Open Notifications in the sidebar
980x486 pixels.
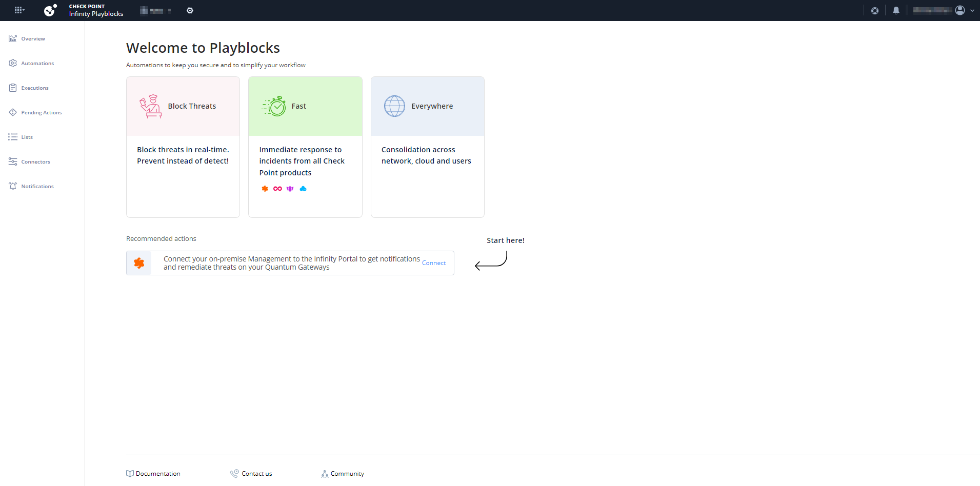pyautogui.click(x=37, y=186)
